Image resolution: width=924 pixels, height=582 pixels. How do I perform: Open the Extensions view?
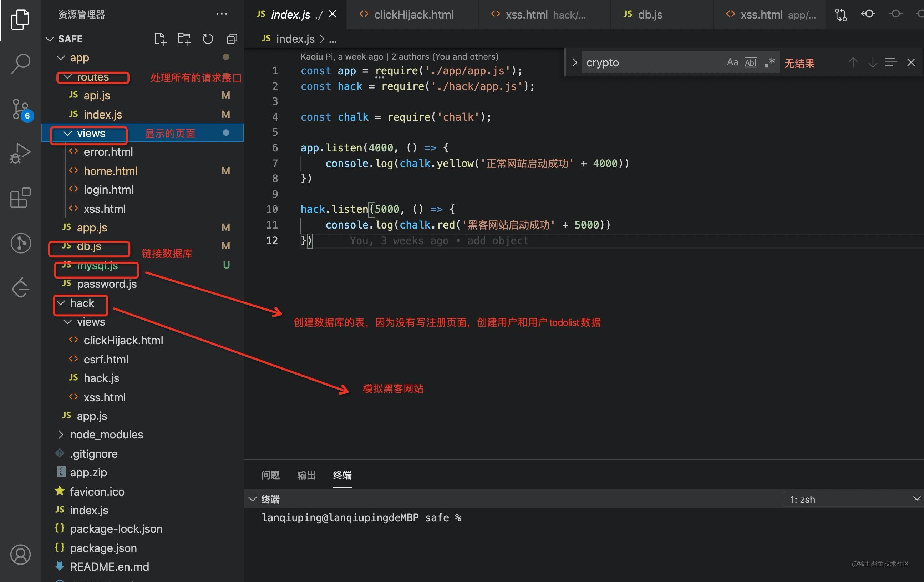point(20,198)
